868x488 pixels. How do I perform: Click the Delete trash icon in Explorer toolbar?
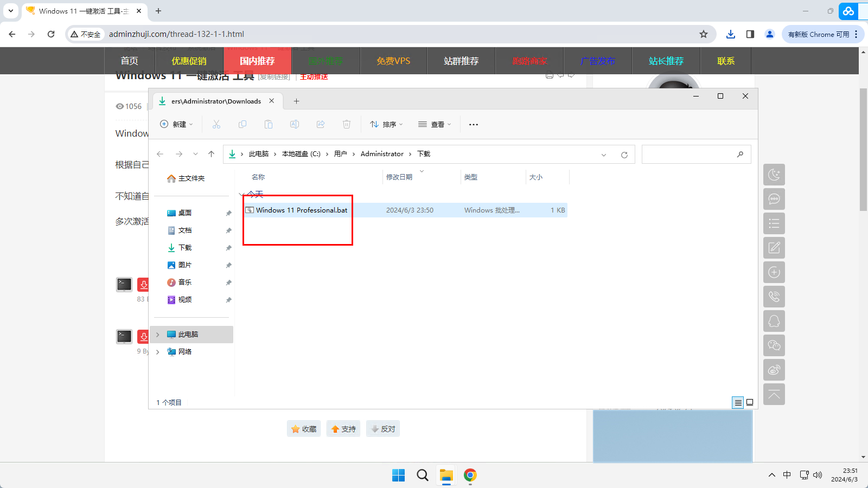[x=347, y=124]
